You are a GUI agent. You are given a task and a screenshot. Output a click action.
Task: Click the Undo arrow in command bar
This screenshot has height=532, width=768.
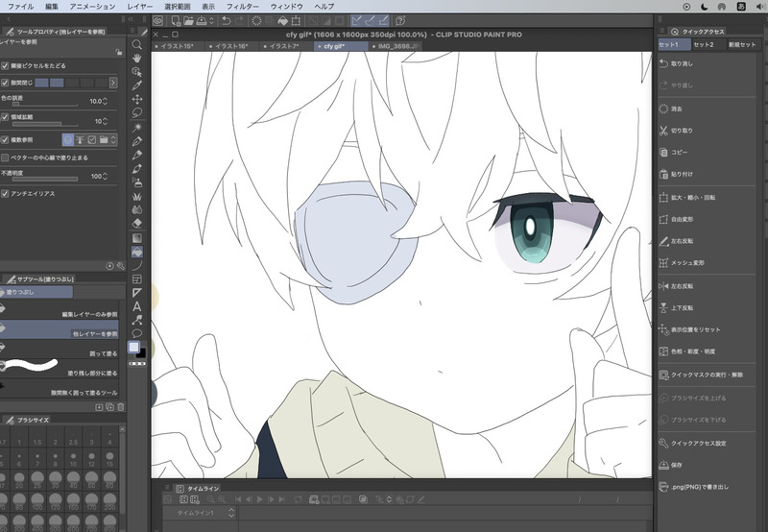[227, 20]
